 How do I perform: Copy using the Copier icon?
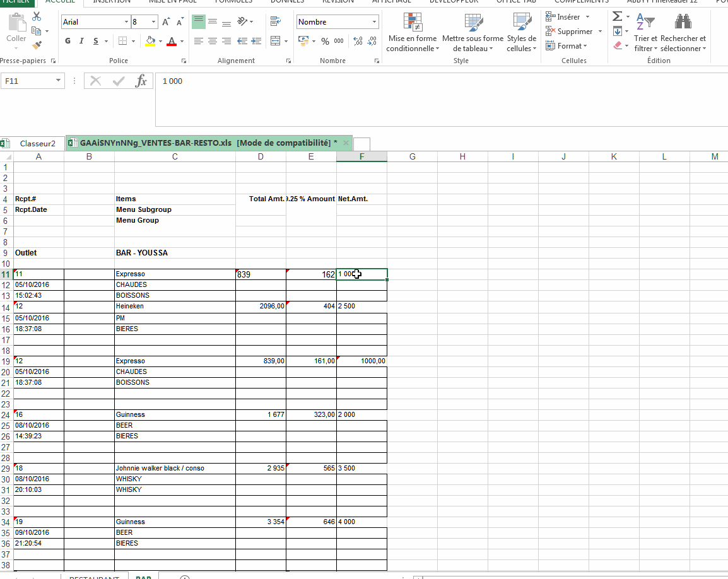(x=36, y=31)
